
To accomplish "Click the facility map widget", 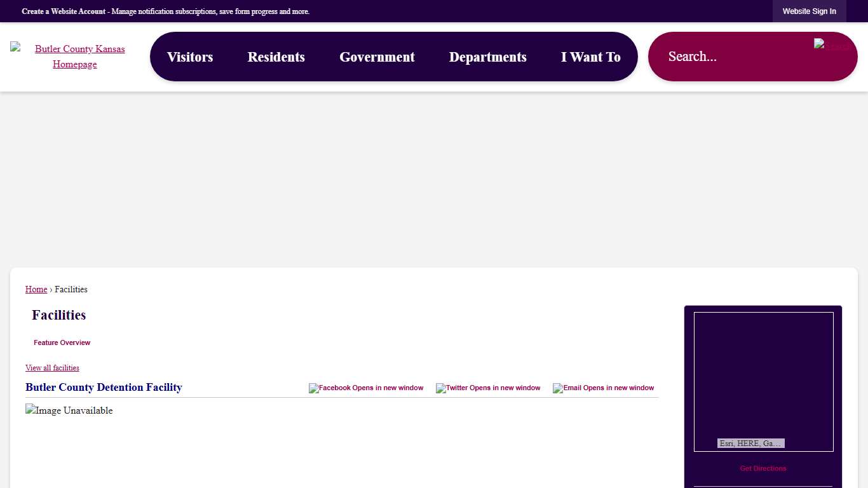I will 763,375.
